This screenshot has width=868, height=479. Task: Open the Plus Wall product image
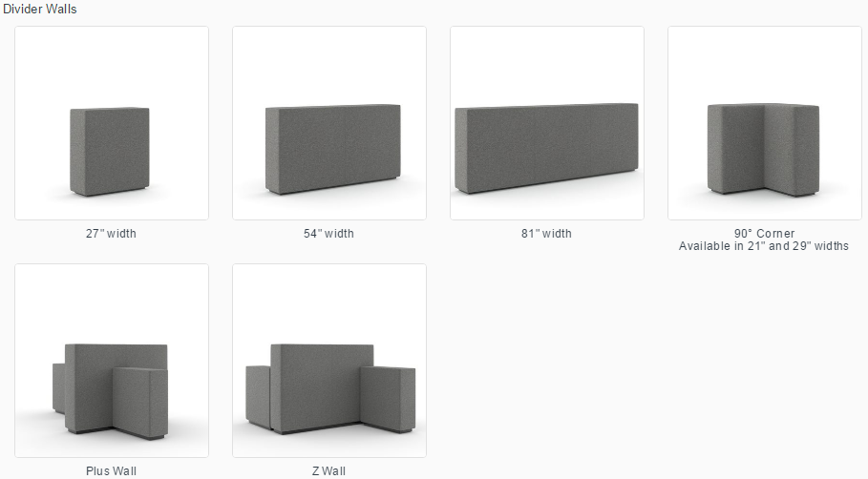[x=112, y=360]
